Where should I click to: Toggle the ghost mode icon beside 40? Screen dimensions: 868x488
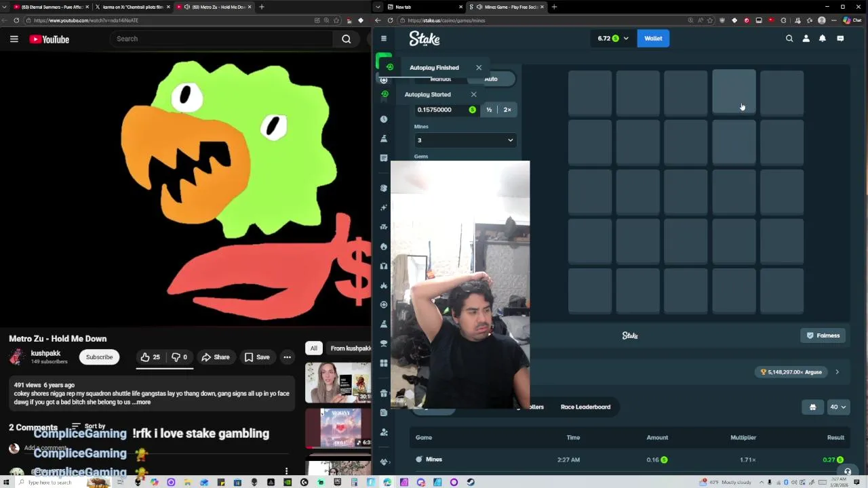pyautogui.click(x=812, y=407)
